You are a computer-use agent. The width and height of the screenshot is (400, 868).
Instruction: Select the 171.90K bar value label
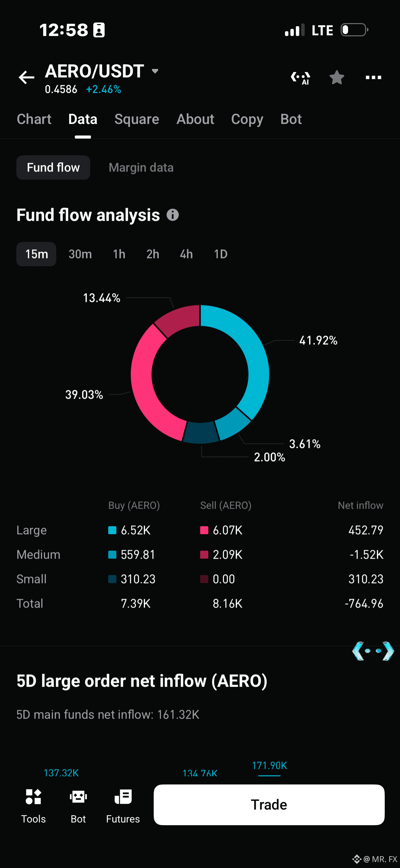coord(269,765)
